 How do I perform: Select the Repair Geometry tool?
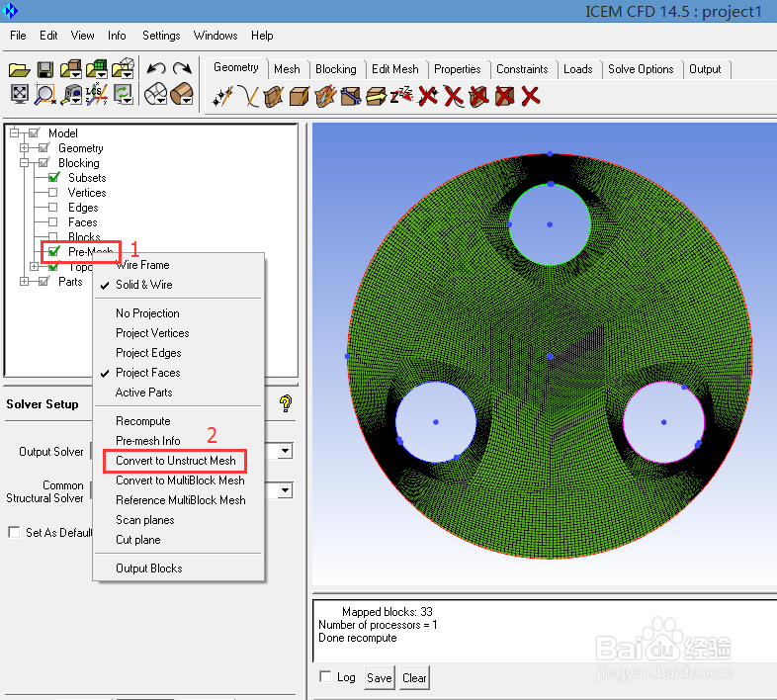[351, 96]
